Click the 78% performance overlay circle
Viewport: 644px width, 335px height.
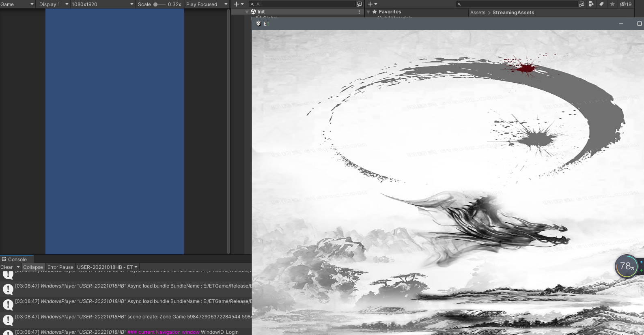627,266
